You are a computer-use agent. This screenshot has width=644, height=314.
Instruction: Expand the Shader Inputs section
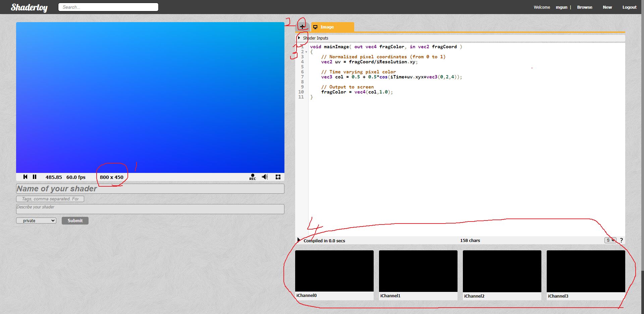point(299,38)
